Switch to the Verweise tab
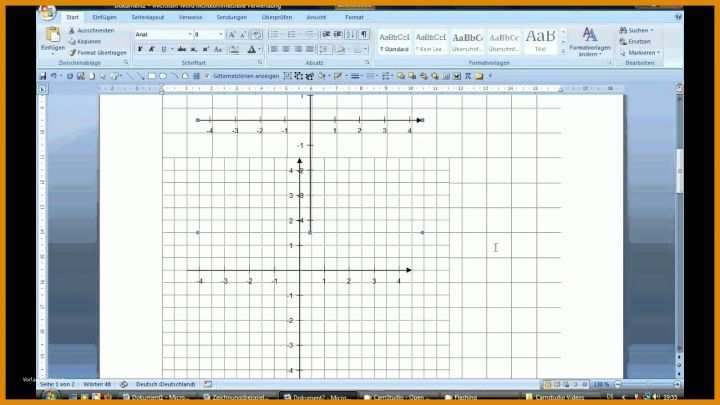This screenshot has width=720, height=405. click(191, 17)
